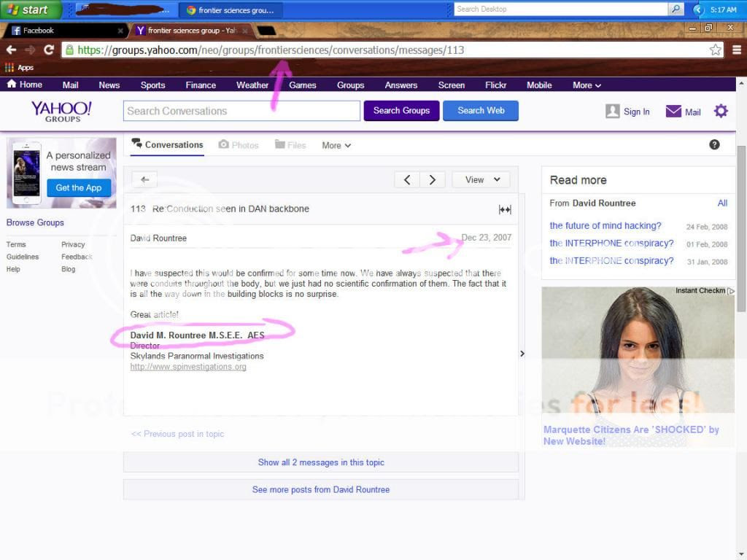The width and height of the screenshot is (747, 560).
Task: Open the spinvestigations.org link
Action: click(188, 367)
